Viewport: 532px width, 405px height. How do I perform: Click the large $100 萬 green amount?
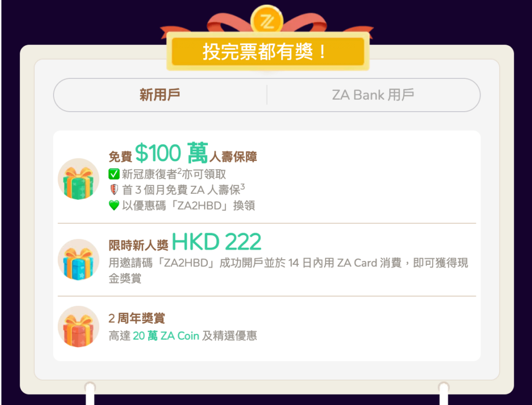pos(171,153)
